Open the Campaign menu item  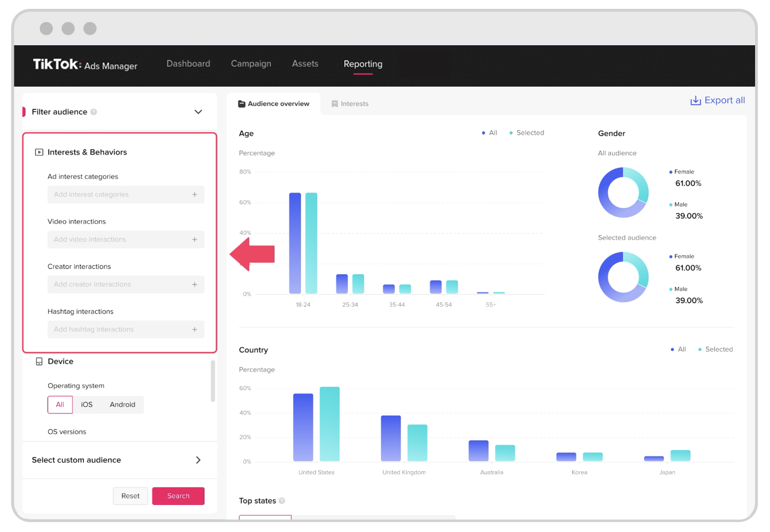click(x=251, y=63)
